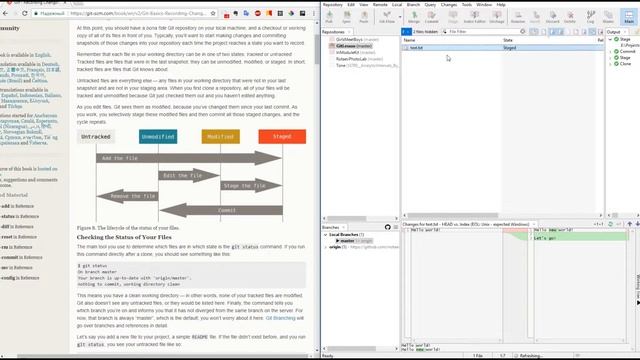Open the Branches panel options menu icon
The height and width of the screenshot is (360, 640).
396,227
